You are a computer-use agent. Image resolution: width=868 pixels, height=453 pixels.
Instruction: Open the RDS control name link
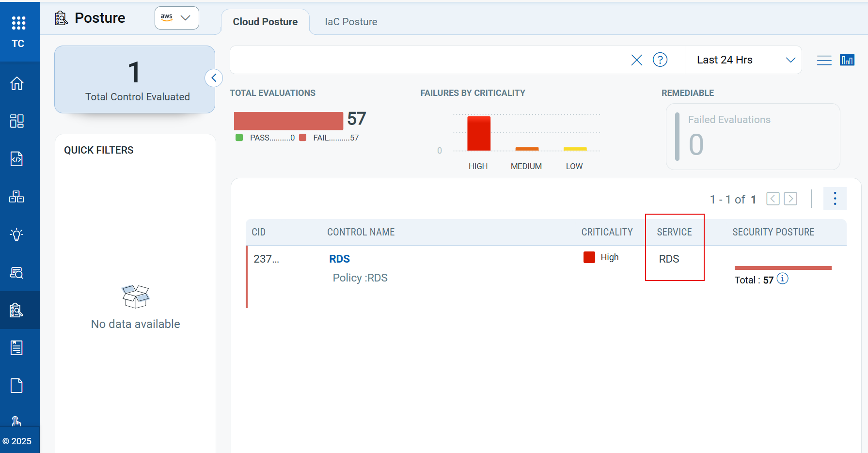coord(339,259)
